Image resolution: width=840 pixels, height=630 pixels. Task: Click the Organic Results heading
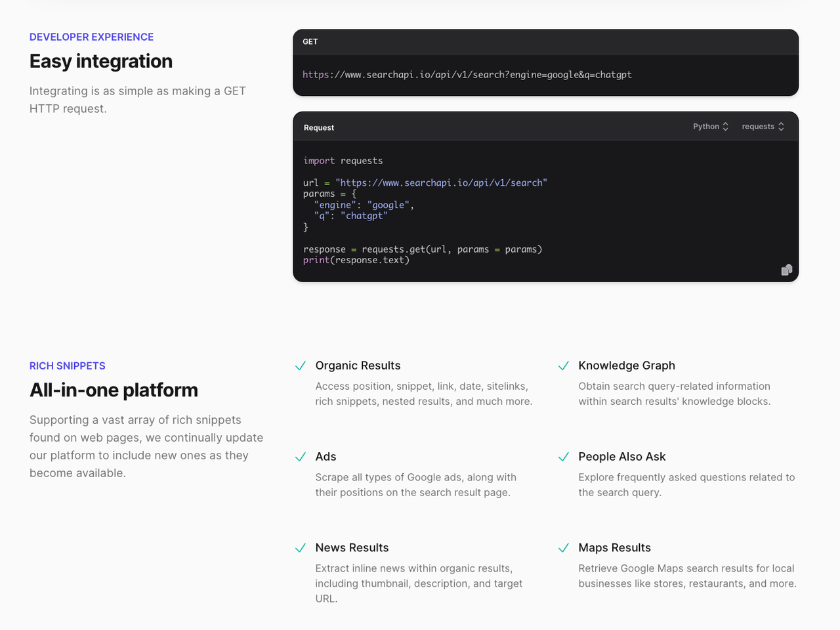358,366
